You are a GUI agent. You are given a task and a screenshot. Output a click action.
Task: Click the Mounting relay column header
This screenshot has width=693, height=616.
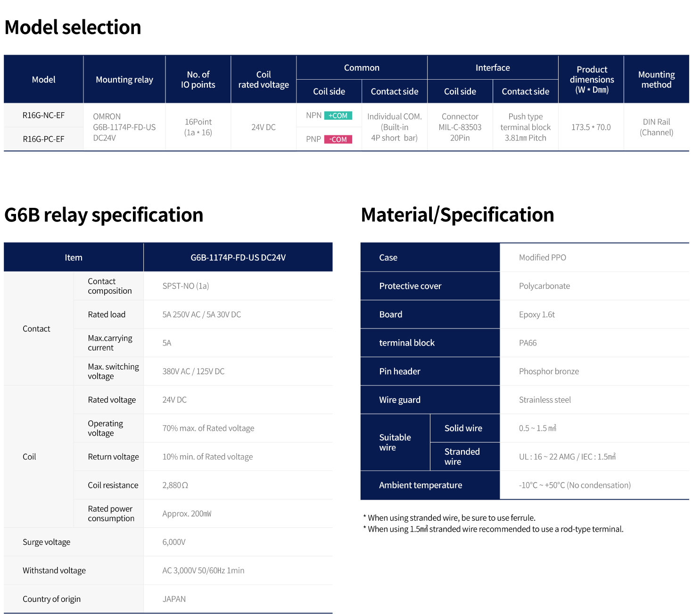[x=124, y=80]
